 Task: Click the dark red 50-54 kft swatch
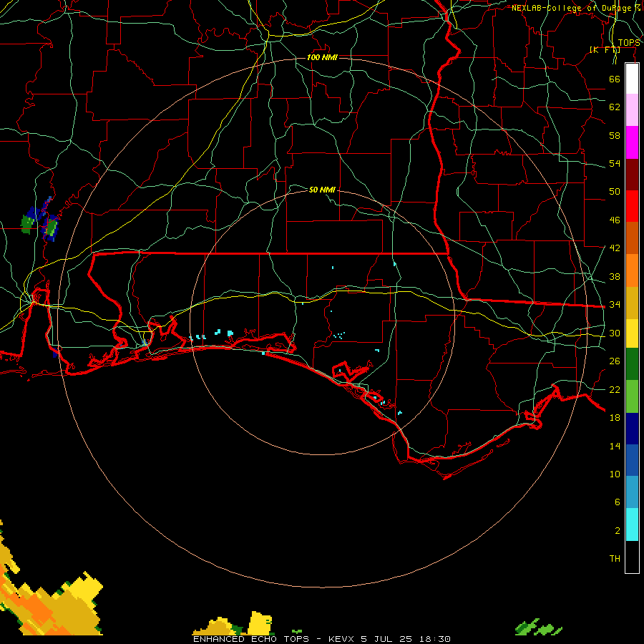pyautogui.click(x=632, y=175)
